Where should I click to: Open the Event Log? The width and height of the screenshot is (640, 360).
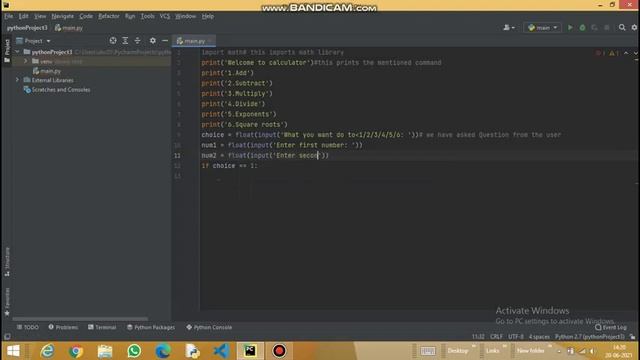pyautogui.click(x=611, y=327)
